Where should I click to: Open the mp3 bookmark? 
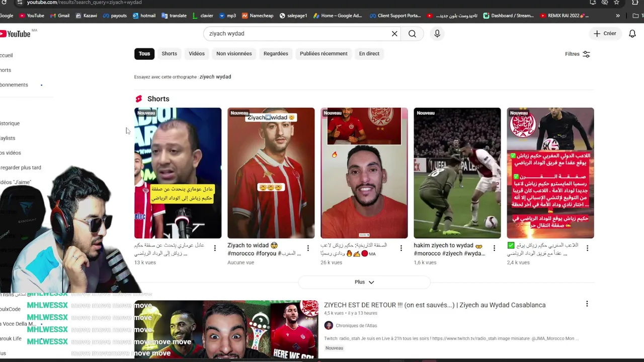(227, 16)
